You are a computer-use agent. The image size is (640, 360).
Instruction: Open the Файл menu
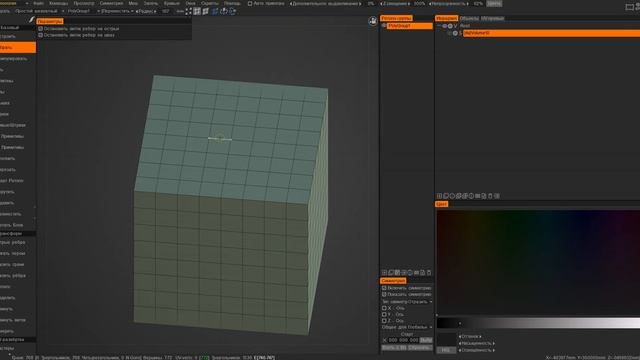(38, 3)
